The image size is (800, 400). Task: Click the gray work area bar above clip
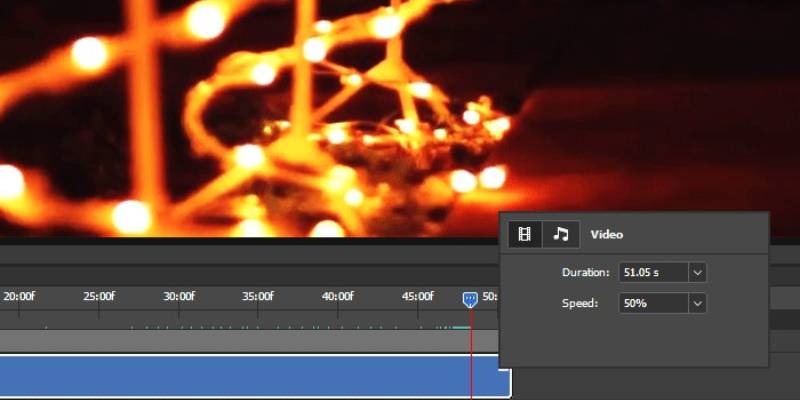(x=249, y=341)
